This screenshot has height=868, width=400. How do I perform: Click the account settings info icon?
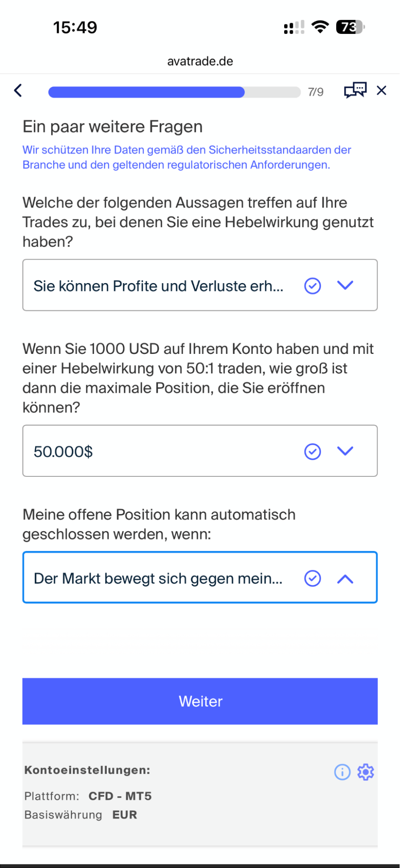point(342,772)
